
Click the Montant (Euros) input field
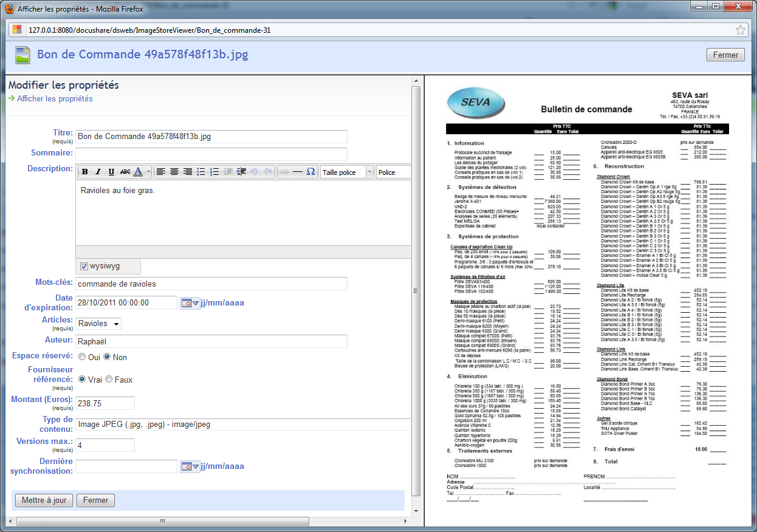[104, 403]
